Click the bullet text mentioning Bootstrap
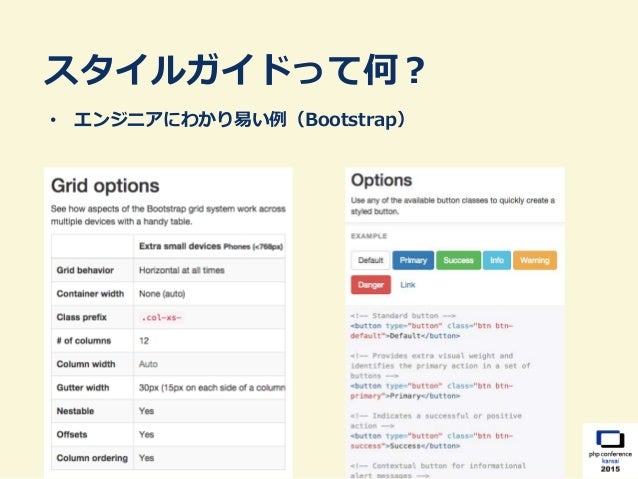Screen dimensions: 638x479 (x=240, y=120)
